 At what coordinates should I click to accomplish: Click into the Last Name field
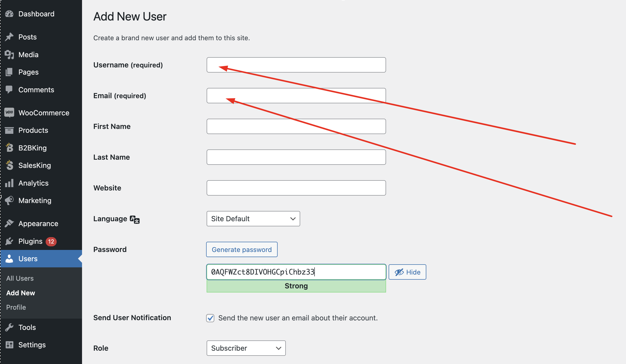point(296,157)
